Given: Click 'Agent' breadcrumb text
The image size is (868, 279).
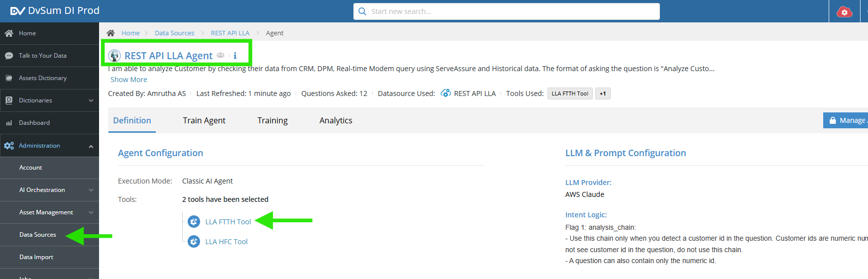Looking at the screenshot, I should 275,33.
